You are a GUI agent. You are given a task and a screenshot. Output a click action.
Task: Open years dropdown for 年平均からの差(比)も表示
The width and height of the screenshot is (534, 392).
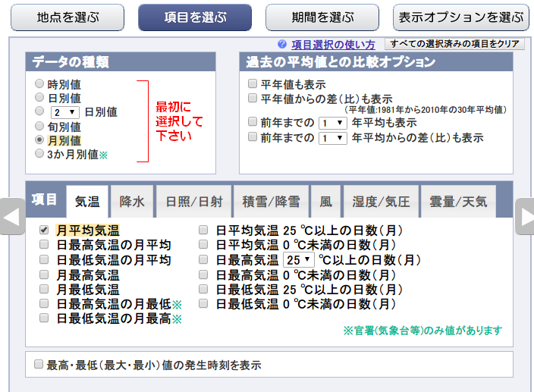click(333, 138)
